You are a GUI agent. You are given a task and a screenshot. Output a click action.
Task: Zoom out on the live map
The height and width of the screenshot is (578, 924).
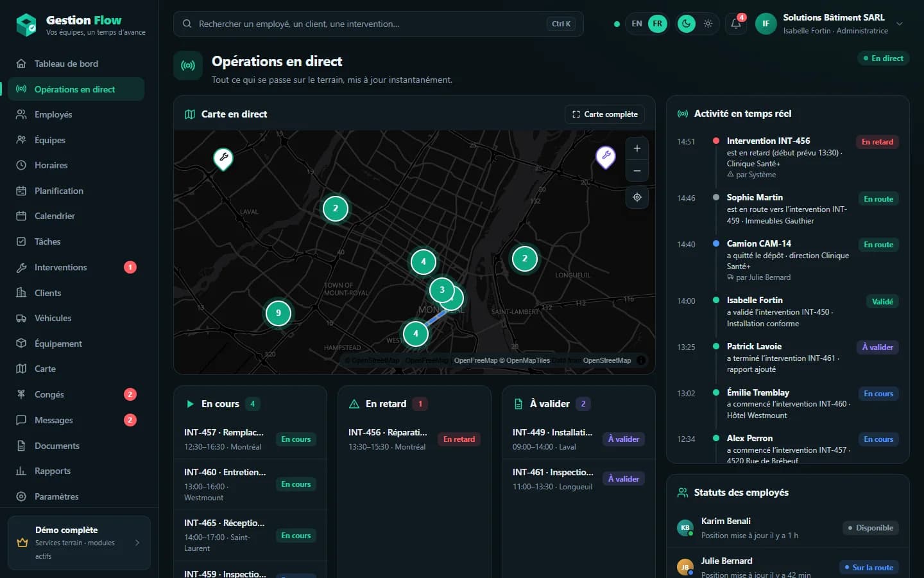tap(637, 171)
